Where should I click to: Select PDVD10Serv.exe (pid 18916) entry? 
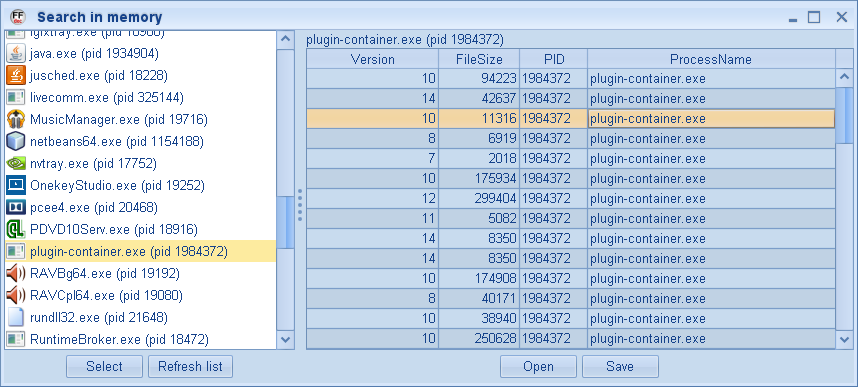pyautogui.click(x=140, y=229)
